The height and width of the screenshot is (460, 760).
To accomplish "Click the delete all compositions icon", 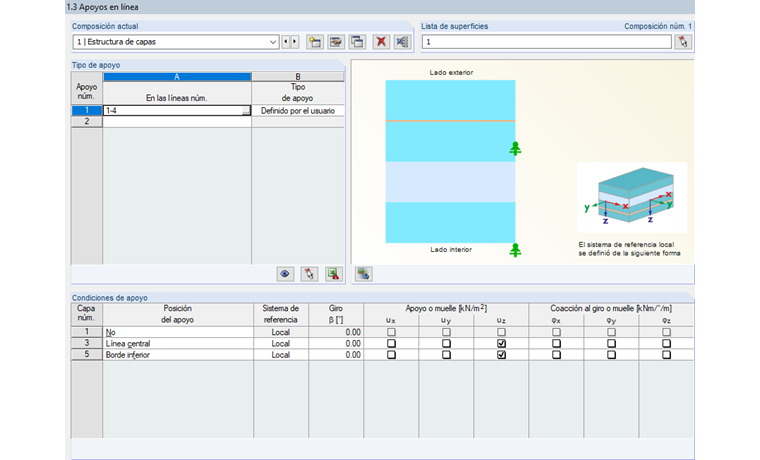I will (x=402, y=42).
